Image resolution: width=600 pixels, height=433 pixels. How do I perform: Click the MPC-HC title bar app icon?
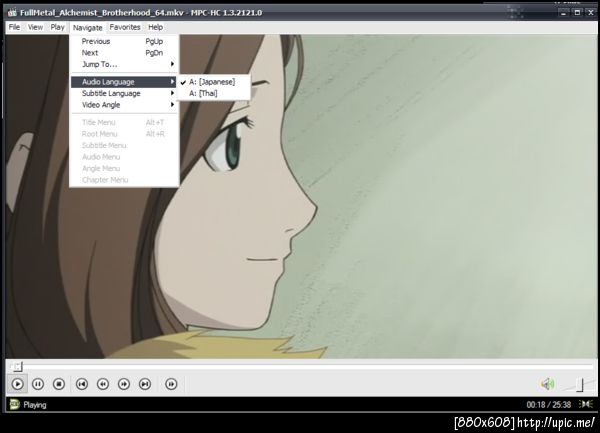point(12,13)
